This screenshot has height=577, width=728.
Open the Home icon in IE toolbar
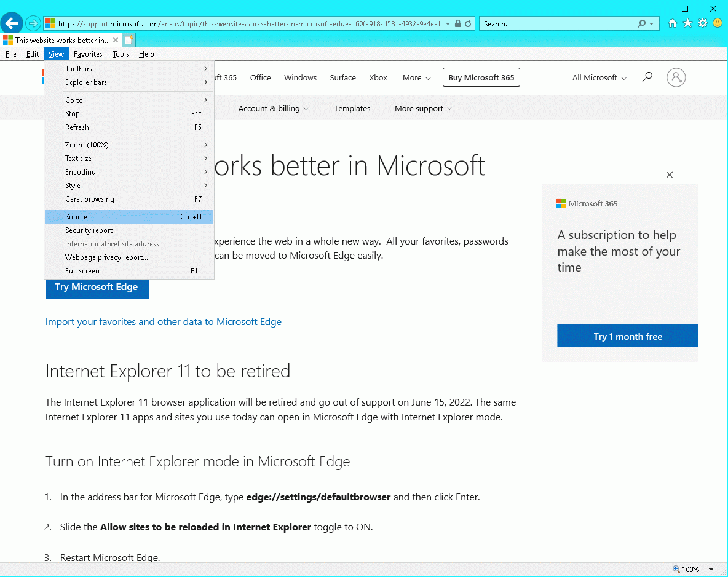[672, 23]
